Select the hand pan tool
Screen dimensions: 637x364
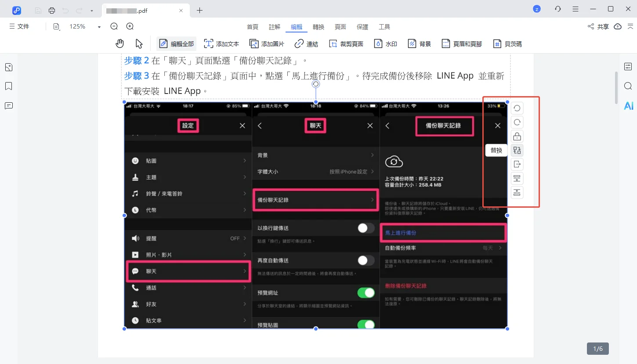[120, 43]
